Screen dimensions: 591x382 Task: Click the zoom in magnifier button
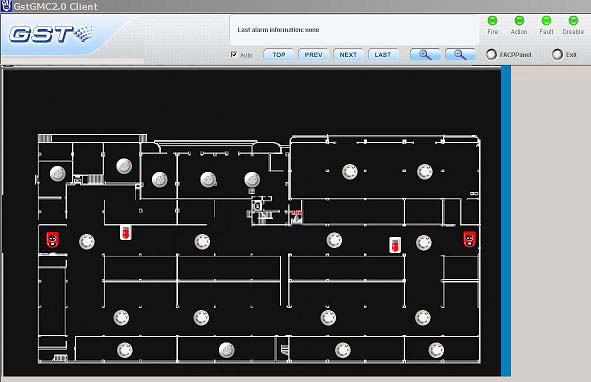tap(425, 55)
